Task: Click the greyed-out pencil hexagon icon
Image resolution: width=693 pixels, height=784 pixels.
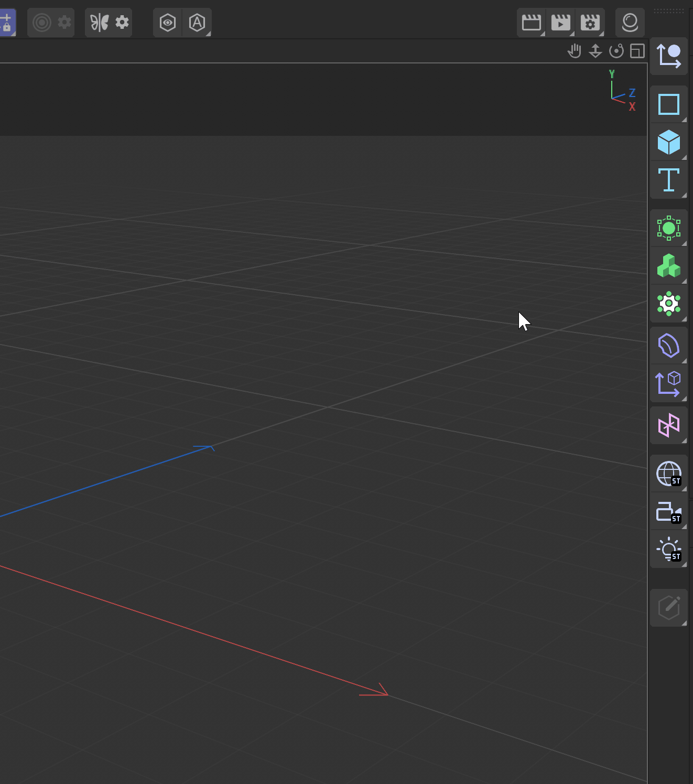Action: coord(669,608)
